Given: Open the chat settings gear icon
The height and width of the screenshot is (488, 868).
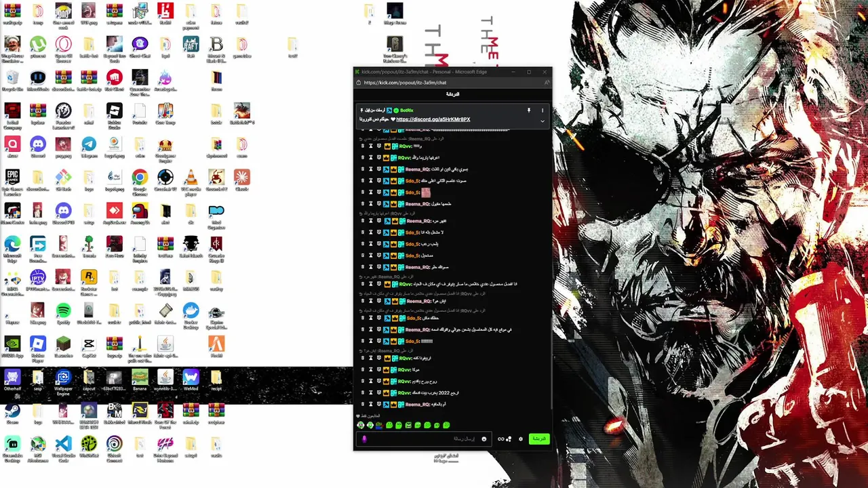Looking at the screenshot, I should coord(521,439).
